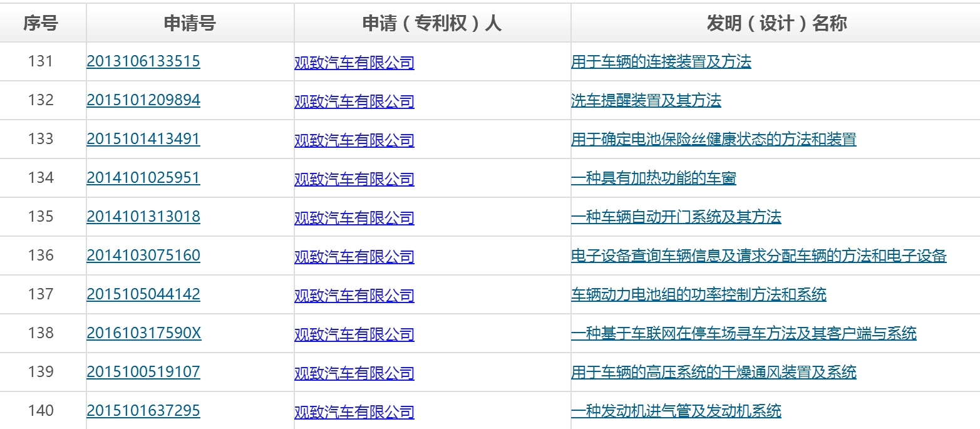Viewport: 980px width, 429px height.
Task: Open invention 一种车辆自动开门系统及其方法
Action: pos(676,217)
